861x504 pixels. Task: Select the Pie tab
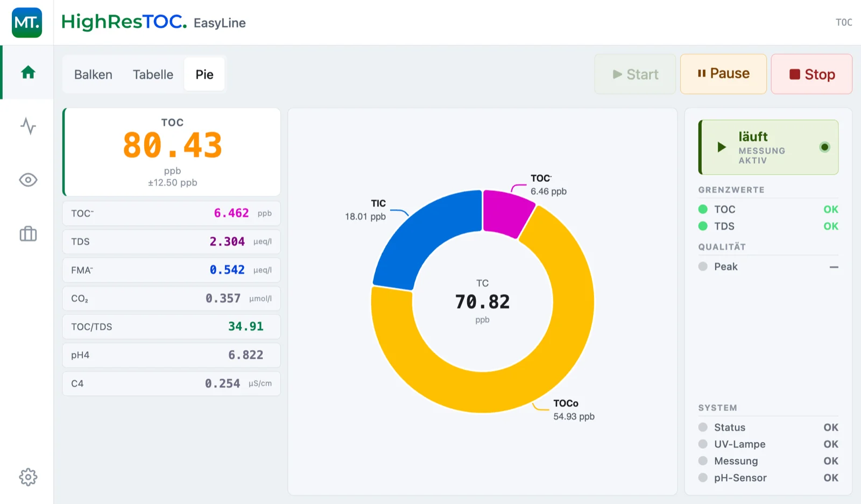click(204, 74)
